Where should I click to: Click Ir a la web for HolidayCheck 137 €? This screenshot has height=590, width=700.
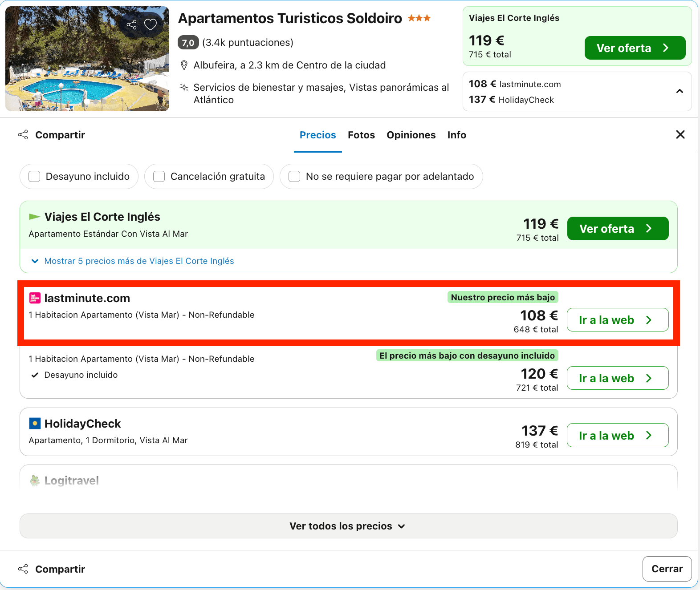[618, 435]
